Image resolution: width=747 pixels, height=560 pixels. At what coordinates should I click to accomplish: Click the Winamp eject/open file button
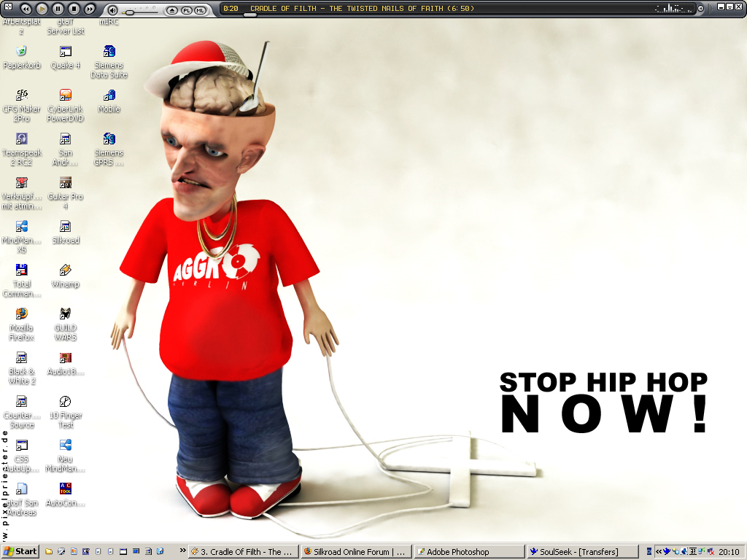(172, 10)
